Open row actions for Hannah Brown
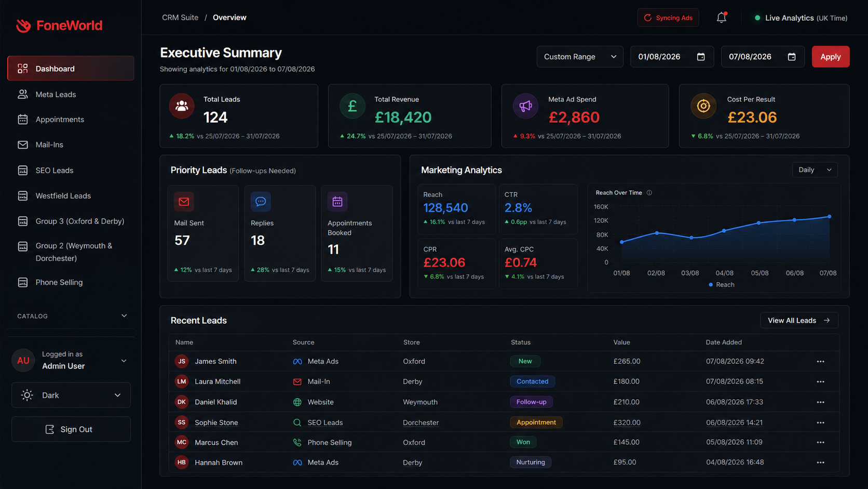This screenshot has width=868, height=489. click(x=821, y=462)
